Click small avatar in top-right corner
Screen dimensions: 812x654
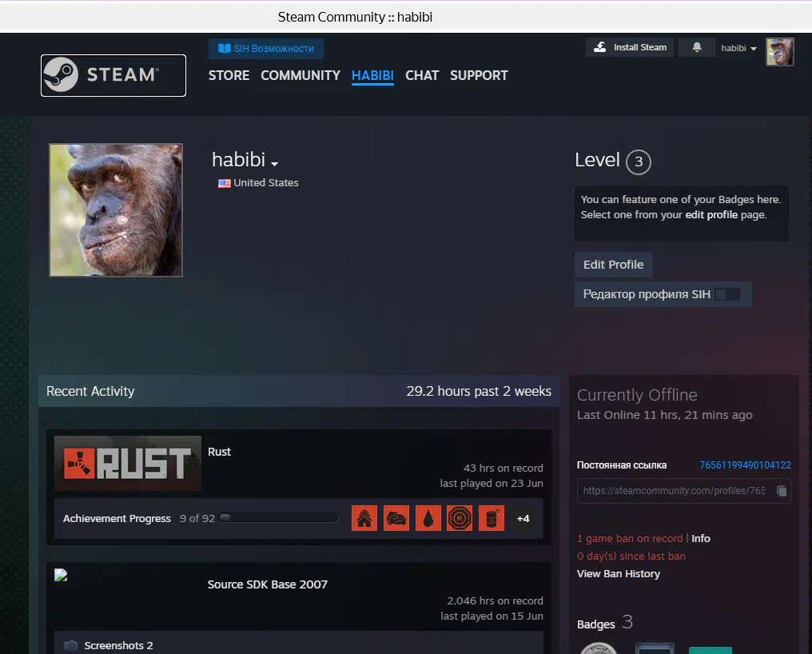(780, 52)
